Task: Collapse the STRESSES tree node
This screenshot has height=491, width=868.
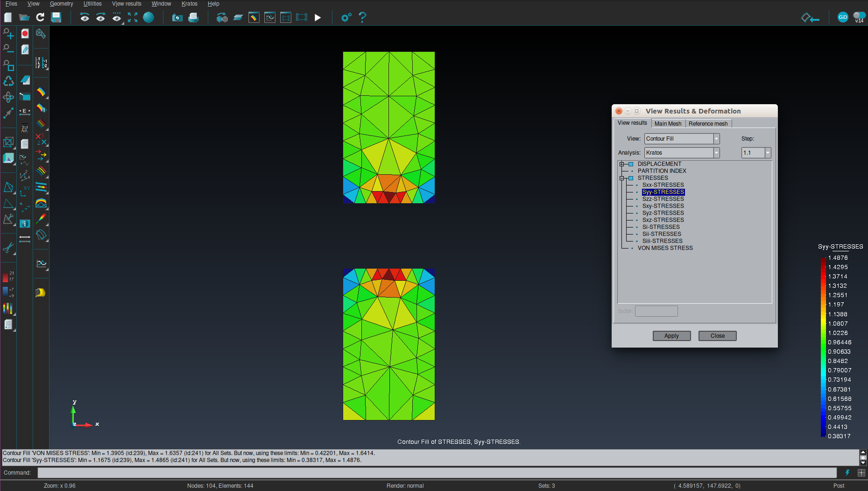Action: (621, 178)
